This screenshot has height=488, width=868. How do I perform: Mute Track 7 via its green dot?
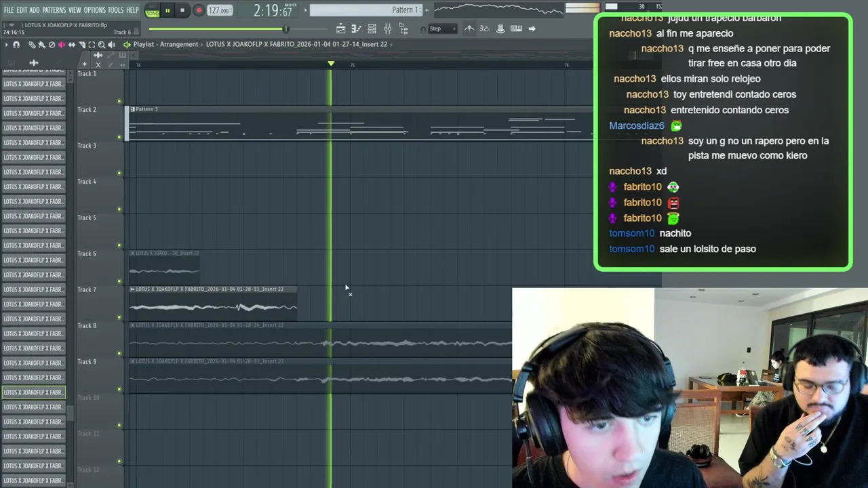pyautogui.click(x=119, y=317)
